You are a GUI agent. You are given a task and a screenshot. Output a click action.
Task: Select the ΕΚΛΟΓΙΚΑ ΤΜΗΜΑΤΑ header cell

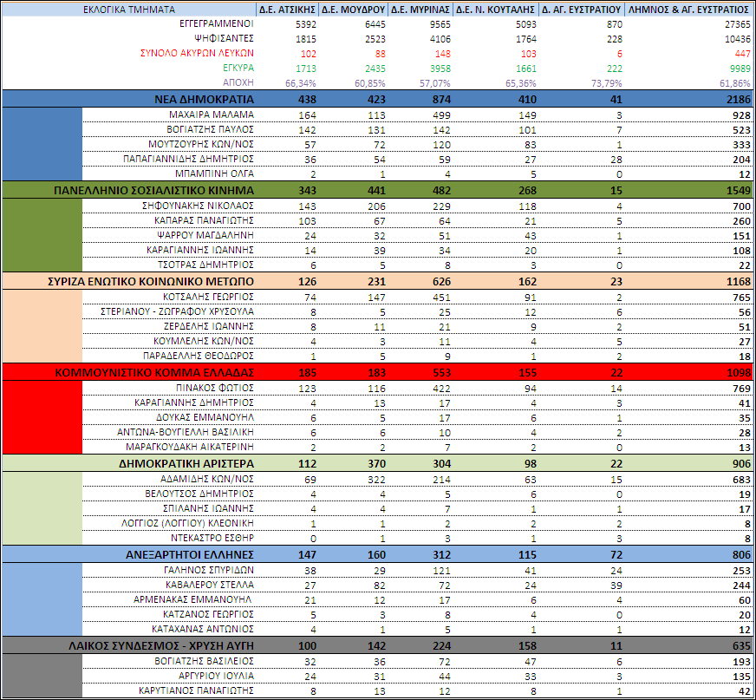coord(128,10)
